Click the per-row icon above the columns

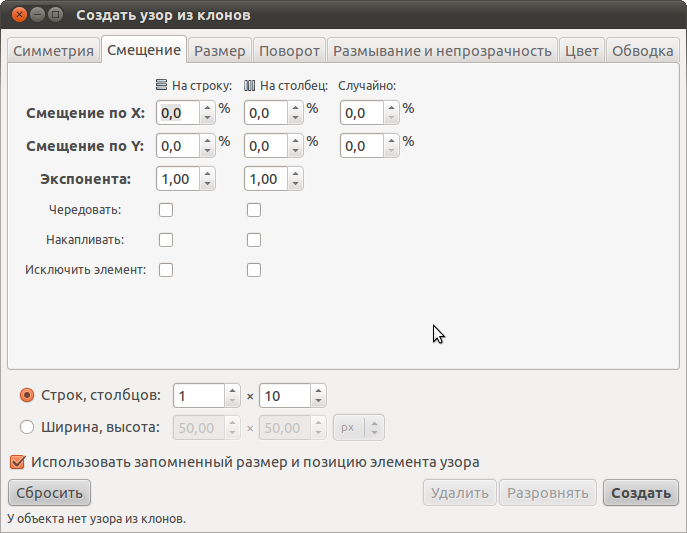(162, 86)
